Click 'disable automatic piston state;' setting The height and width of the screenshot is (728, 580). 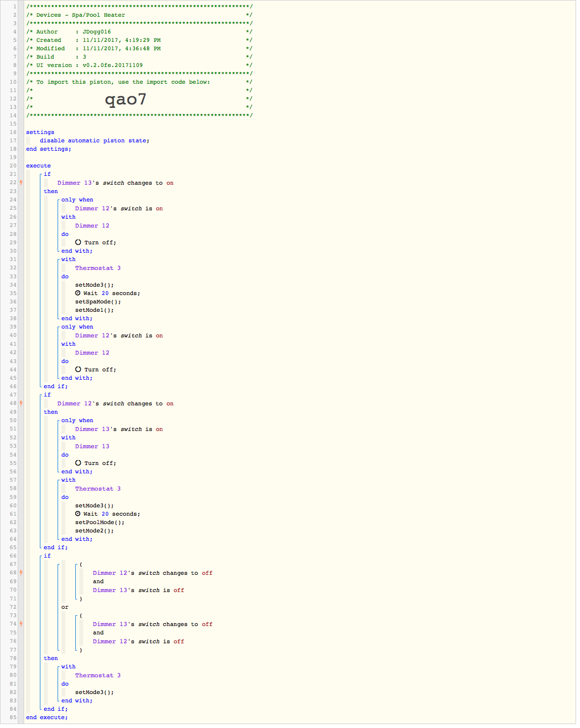pyautogui.click(x=95, y=140)
